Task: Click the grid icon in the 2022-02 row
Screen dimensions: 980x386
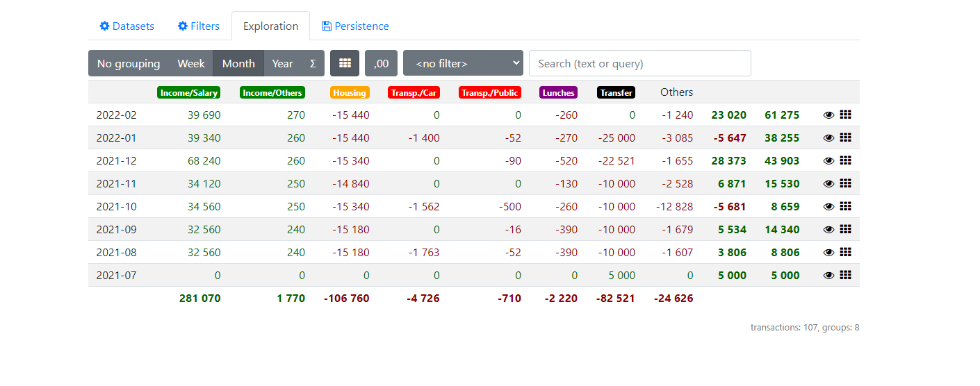Action: 845,115
